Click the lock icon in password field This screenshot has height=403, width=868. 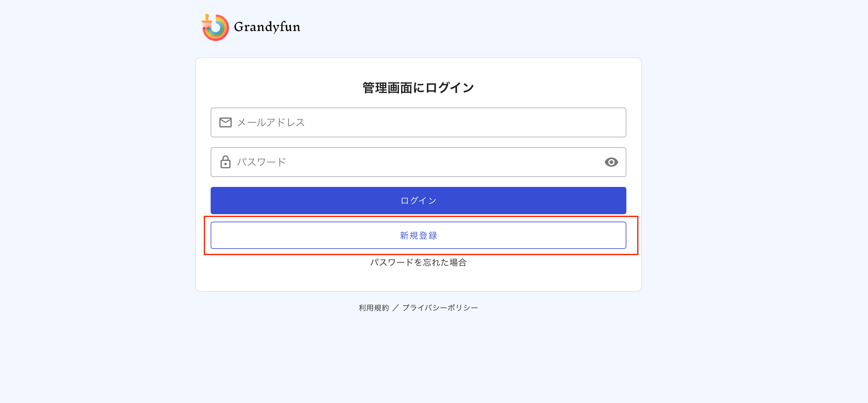[x=226, y=162]
